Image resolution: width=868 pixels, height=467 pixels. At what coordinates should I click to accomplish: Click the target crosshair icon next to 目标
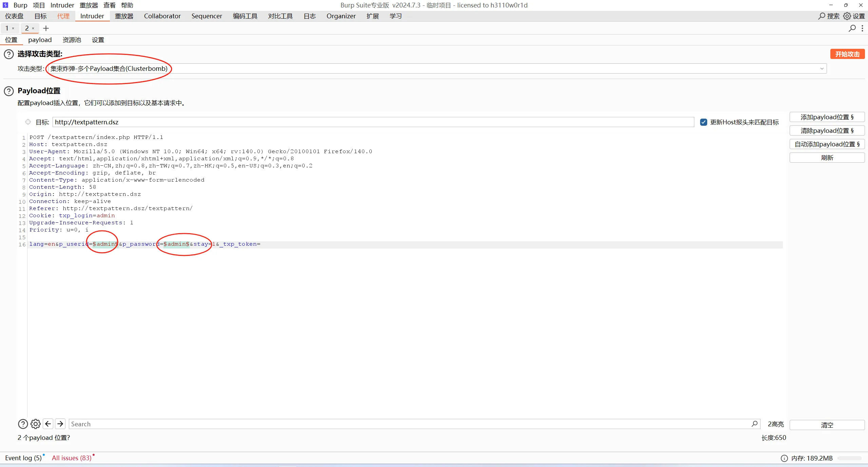click(28, 122)
